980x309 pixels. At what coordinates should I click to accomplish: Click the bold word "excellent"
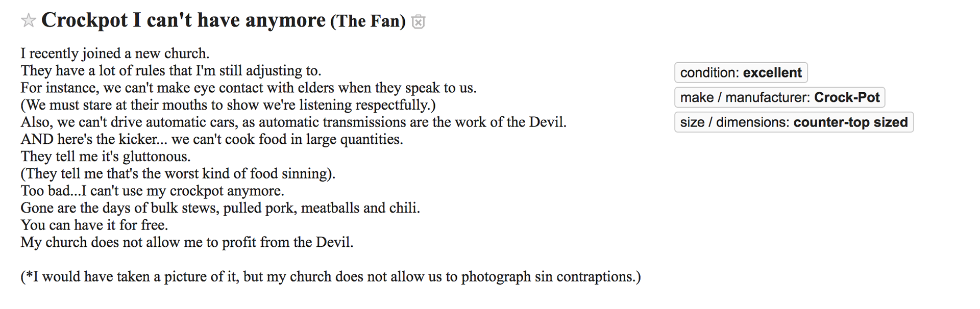(x=773, y=72)
